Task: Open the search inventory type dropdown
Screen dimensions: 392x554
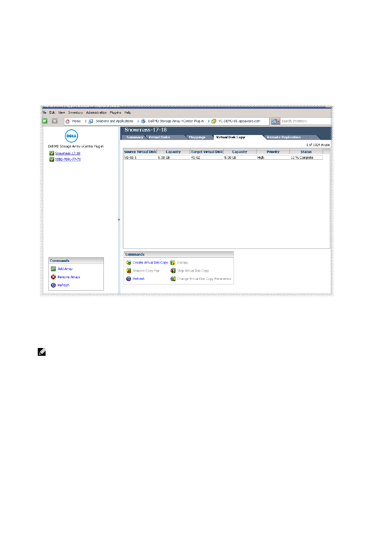Action: click(x=275, y=121)
